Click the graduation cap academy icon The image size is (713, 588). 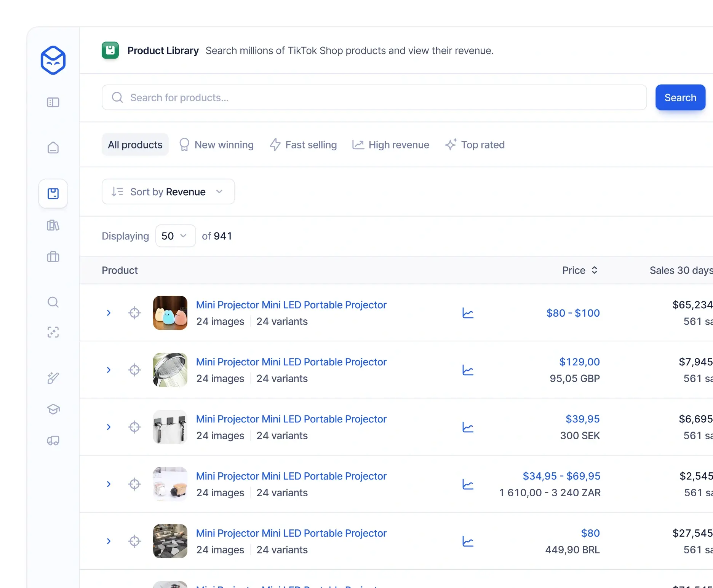(x=53, y=409)
